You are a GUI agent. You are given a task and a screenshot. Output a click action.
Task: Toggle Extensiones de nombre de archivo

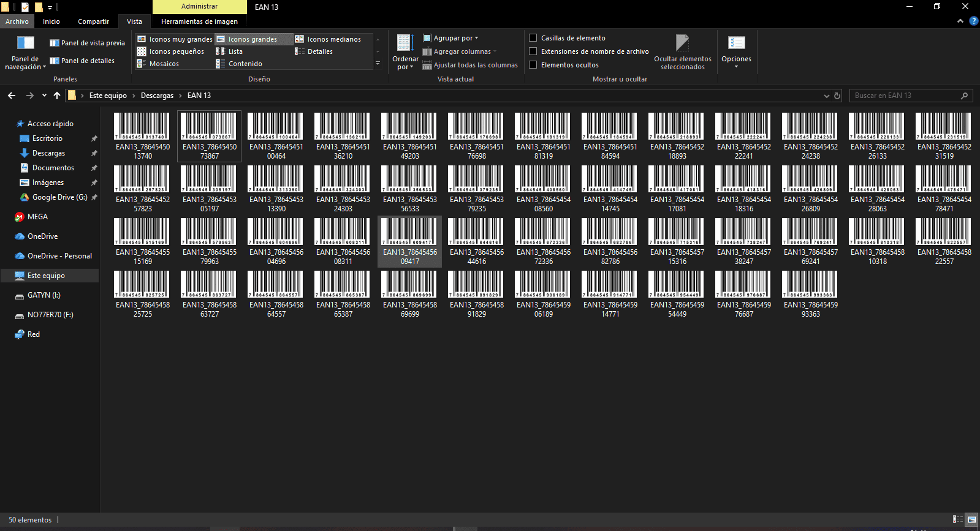point(533,51)
